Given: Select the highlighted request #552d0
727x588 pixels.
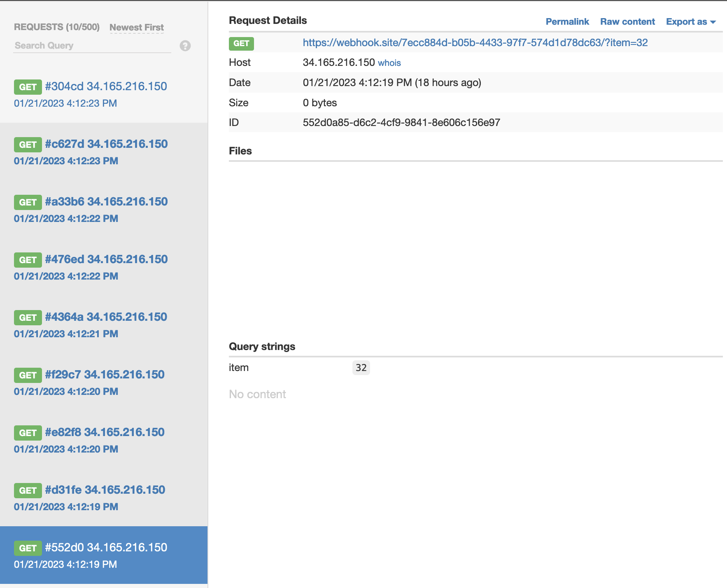Looking at the screenshot, I should 106,548.
